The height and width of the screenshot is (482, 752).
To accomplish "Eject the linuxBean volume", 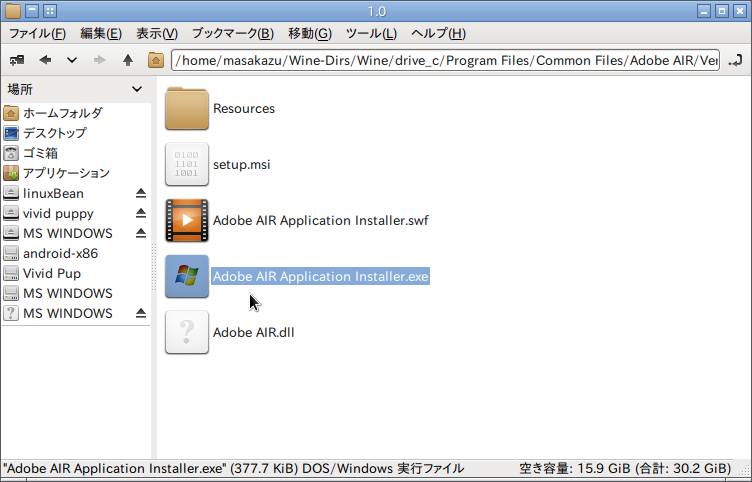I will (141, 193).
